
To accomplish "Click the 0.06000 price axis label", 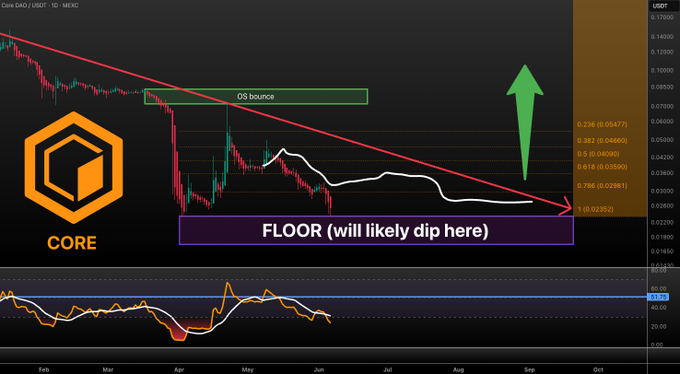I will click(x=662, y=122).
